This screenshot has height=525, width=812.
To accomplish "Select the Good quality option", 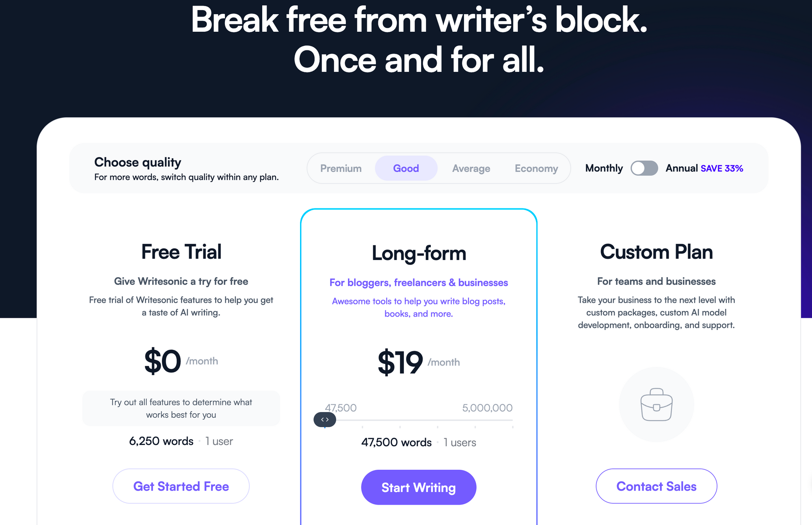I will click(x=406, y=168).
